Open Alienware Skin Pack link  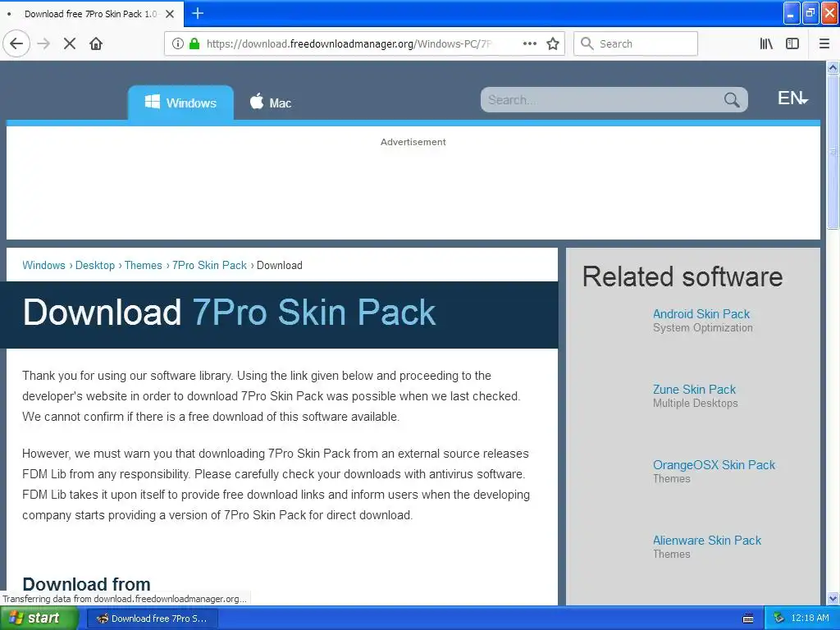pyautogui.click(x=706, y=541)
